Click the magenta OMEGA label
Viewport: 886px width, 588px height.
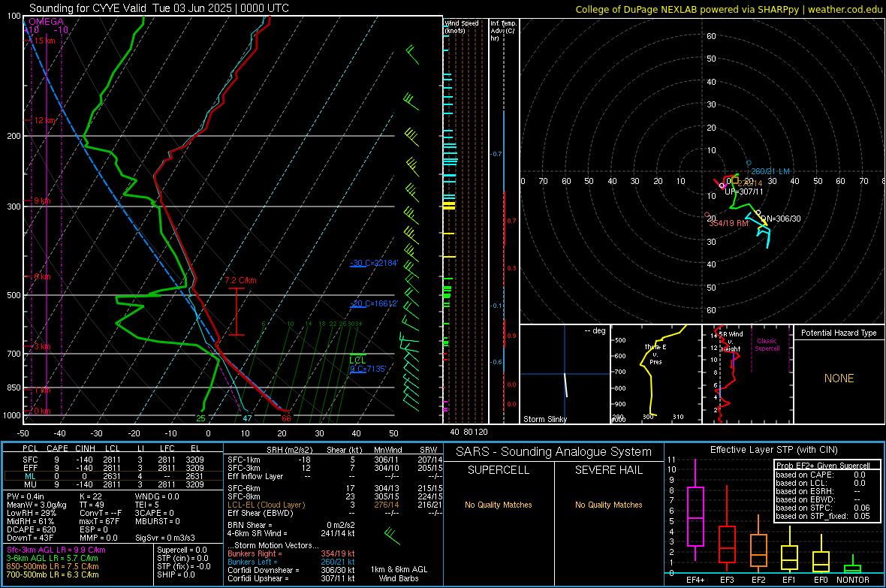coord(46,22)
